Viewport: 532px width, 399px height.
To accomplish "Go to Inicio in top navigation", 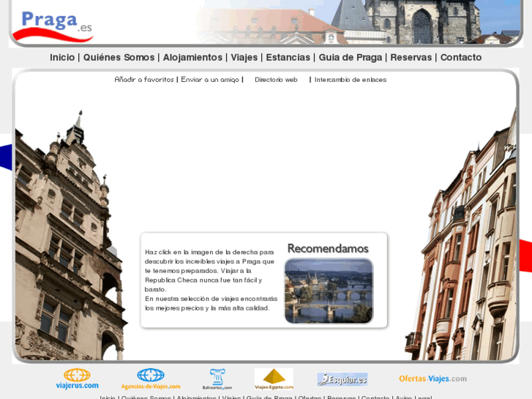I will [62, 57].
